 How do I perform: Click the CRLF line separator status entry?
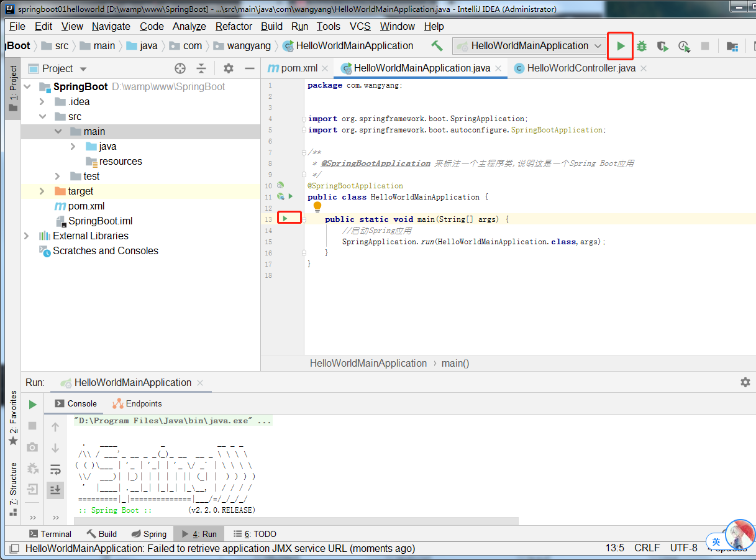647,548
